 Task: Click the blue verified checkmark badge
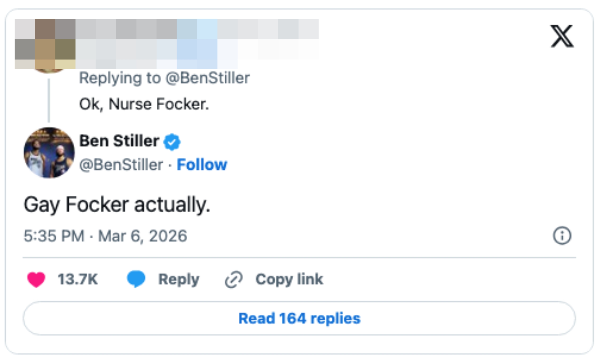[x=172, y=142]
